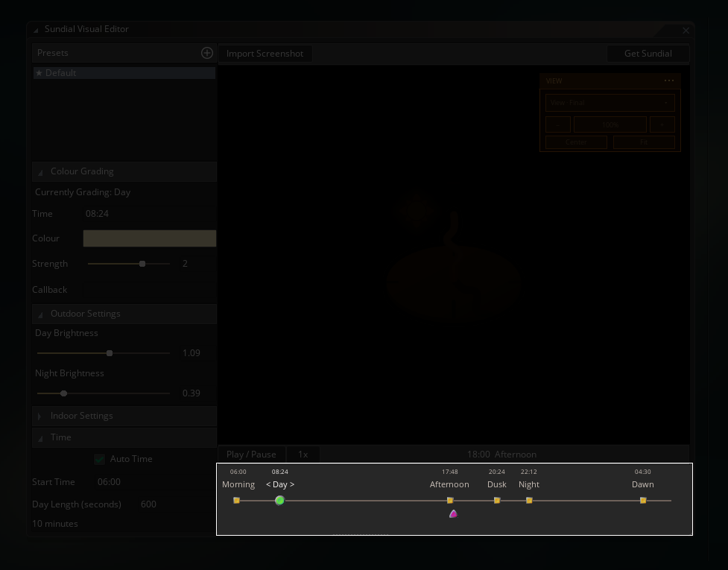Click the grading Time field showing 08:24
Viewport: 728px width, 570px height.
tap(150, 214)
